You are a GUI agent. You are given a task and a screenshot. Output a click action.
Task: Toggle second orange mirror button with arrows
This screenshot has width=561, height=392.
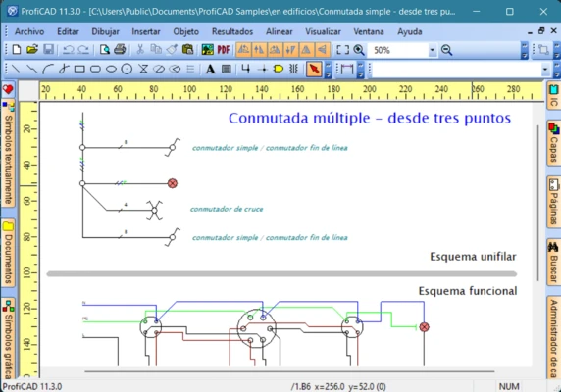tap(259, 50)
